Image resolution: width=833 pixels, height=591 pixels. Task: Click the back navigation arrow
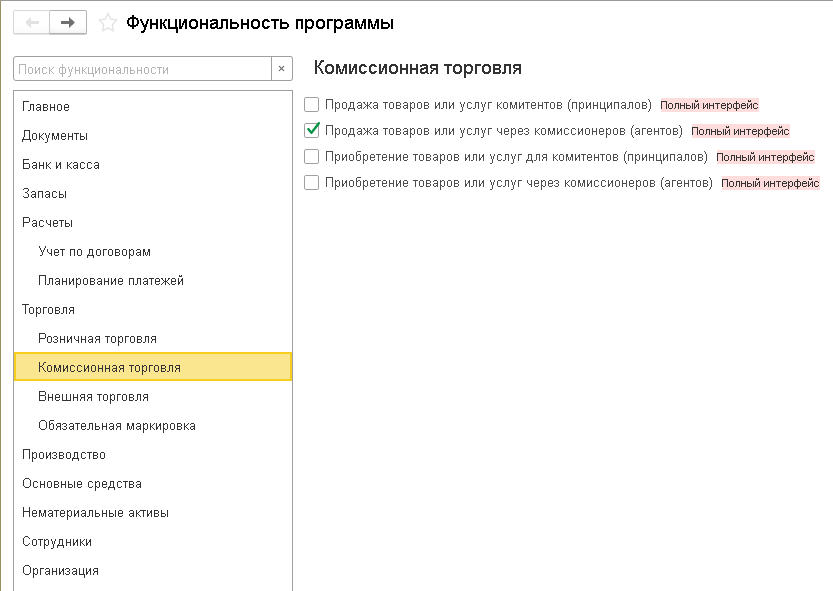tap(32, 22)
